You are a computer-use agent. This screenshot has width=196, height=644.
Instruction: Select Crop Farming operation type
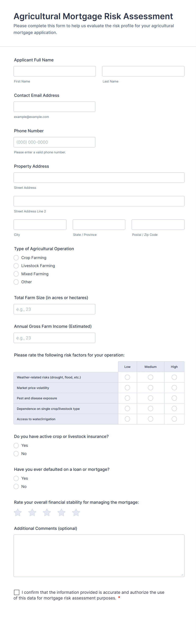(x=16, y=258)
